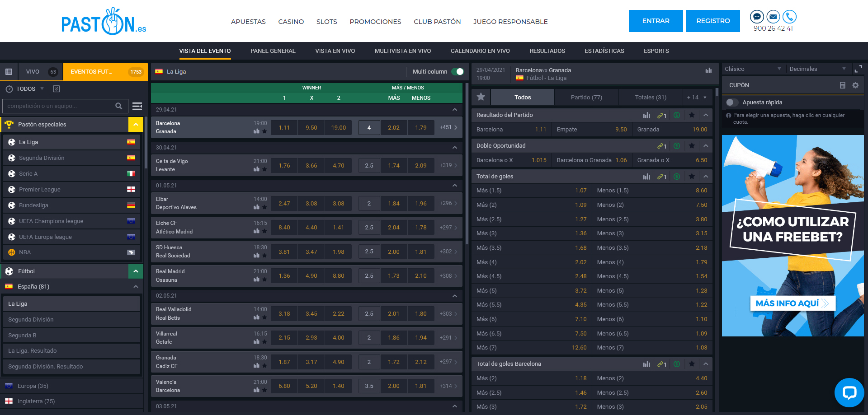The width and height of the screenshot is (868, 415).
Task: Click MÁS INFO AQUÍ on banner
Action: [x=793, y=303]
